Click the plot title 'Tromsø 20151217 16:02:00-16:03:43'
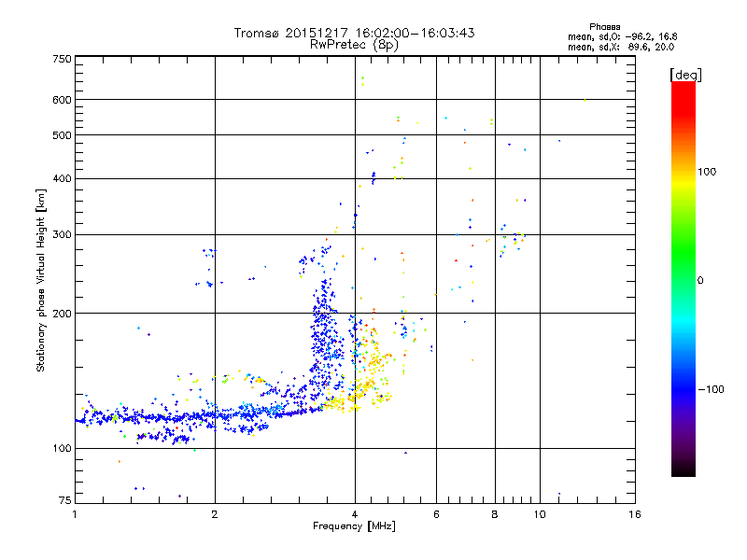Image resolution: width=747 pixels, height=560 pixels. [x=354, y=33]
